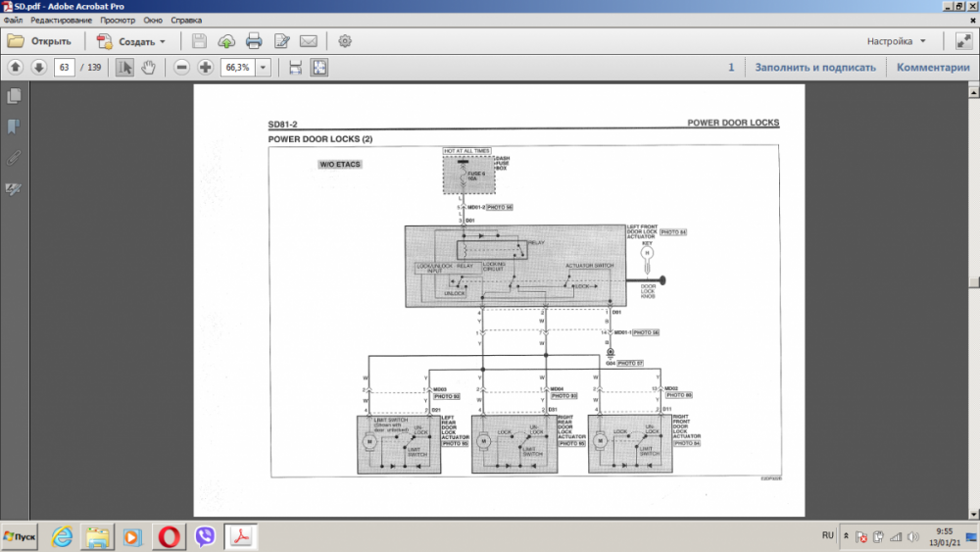
Task: Open the Attachments paperclip panel
Action: 14,157
